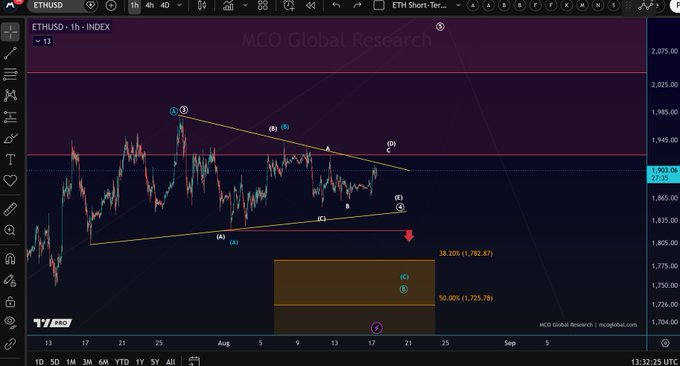Click the zigzag line icon at top right
This screenshot has height=366, width=680.
[x=646, y=6]
